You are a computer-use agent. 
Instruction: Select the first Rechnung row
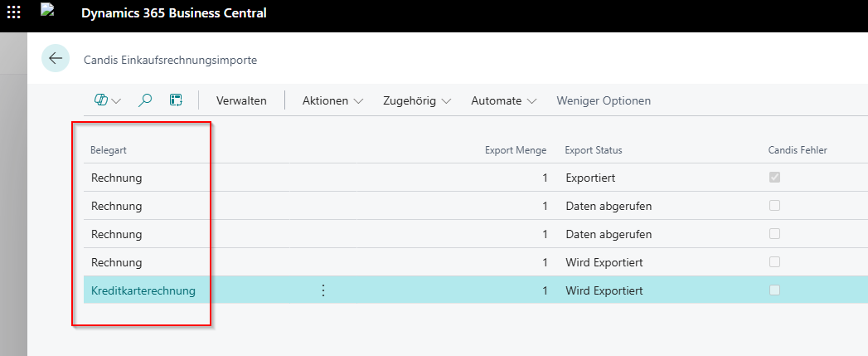point(116,178)
